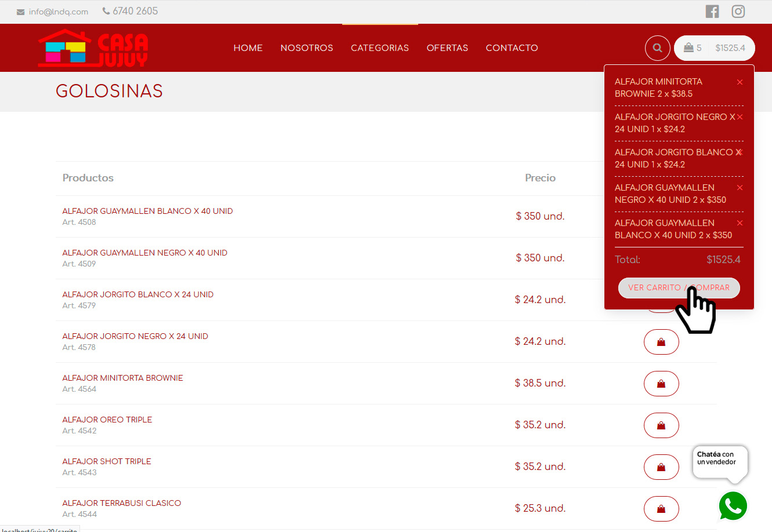Viewport: 772px width, 532px height.
Task: Click 'ALFAJOR GUAYMALLEN BLANCO X 40 UNID 2 x $350' entry
Action: coord(673,229)
